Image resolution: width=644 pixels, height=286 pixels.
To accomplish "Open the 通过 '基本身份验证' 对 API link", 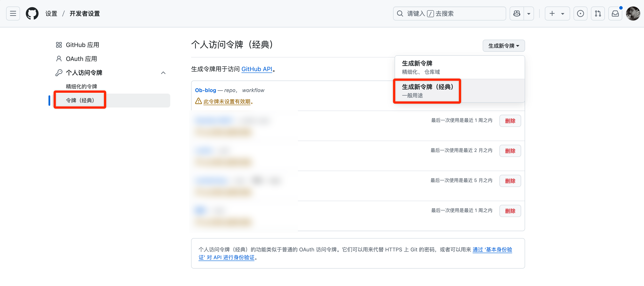I will pyautogui.click(x=355, y=253).
